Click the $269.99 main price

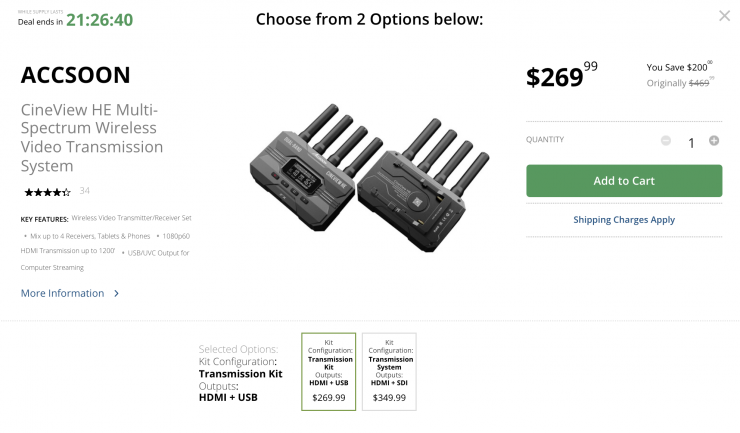[562, 76]
